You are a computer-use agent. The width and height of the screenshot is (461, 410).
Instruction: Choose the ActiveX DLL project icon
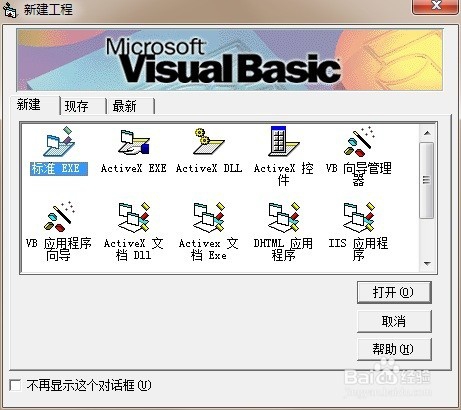(x=209, y=142)
